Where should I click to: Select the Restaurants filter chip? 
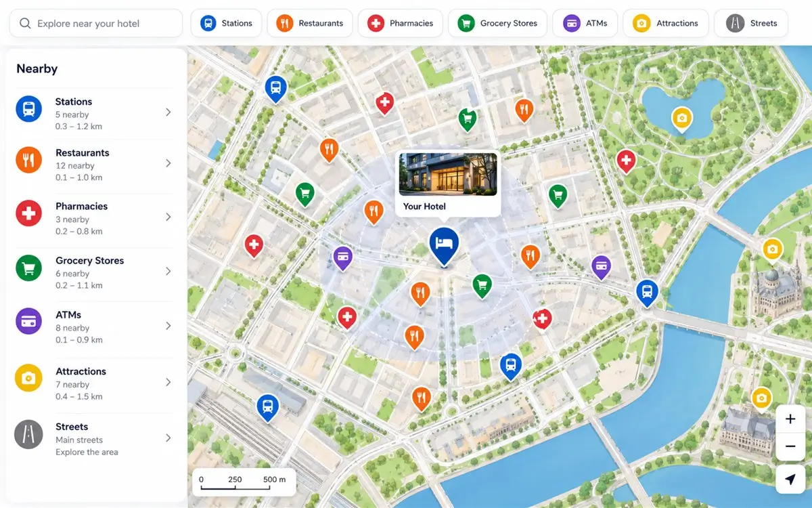point(310,23)
